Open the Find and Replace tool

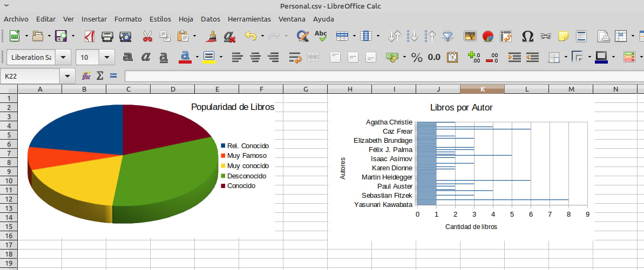click(x=303, y=37)
